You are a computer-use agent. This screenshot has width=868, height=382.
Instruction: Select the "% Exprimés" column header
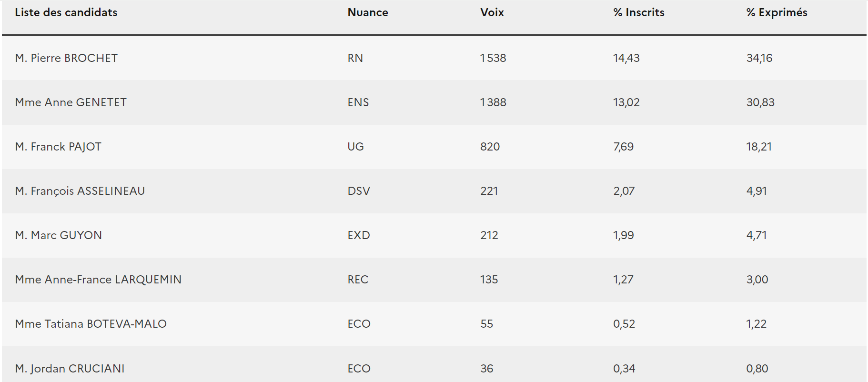[776, 13]
